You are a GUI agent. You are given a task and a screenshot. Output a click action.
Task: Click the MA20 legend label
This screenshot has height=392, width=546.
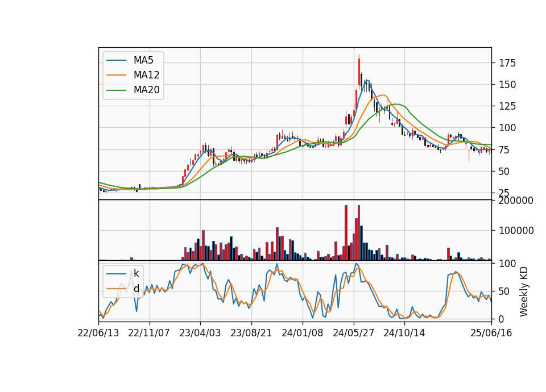click(x=146, y=90)
